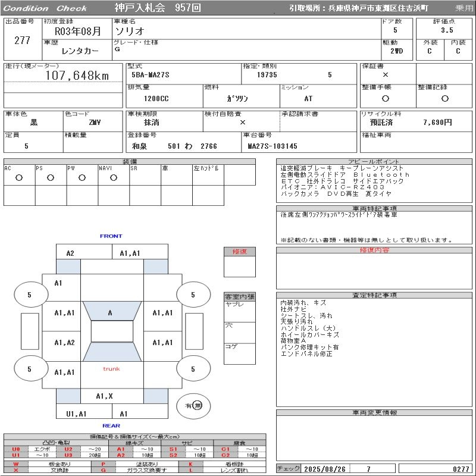Select appeal text パイオニア：AVIC-RZ403
Viewport: 476px width, 476px height.
point(333,187)
